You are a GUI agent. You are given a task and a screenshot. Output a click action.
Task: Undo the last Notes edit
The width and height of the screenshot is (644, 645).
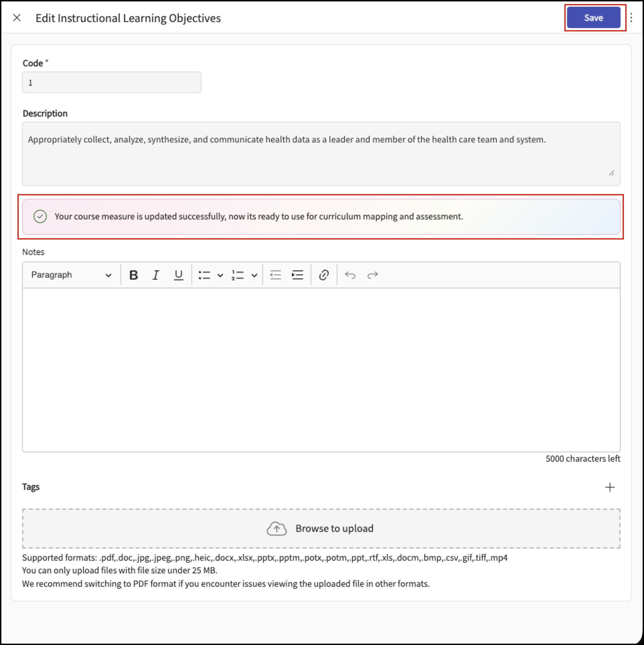click(x=350, y=275)
